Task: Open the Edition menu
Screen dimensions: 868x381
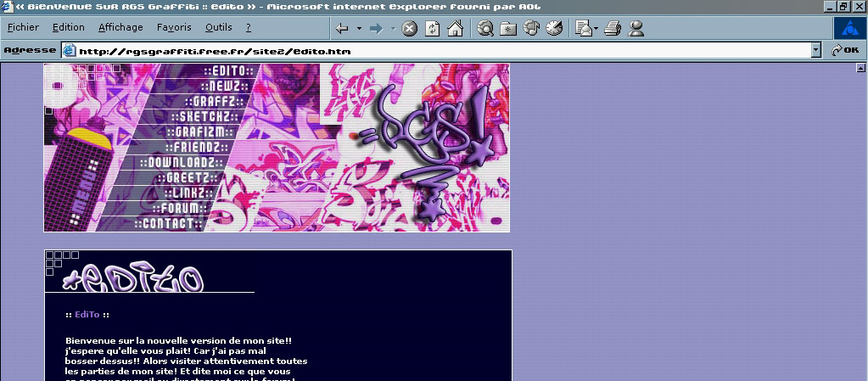Action: 69,27
